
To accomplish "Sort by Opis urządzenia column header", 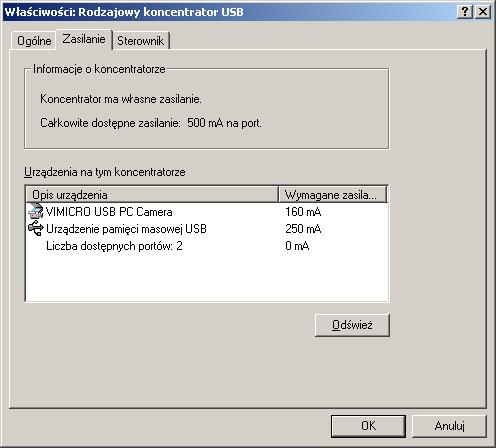I will click(x=152, y=195).
